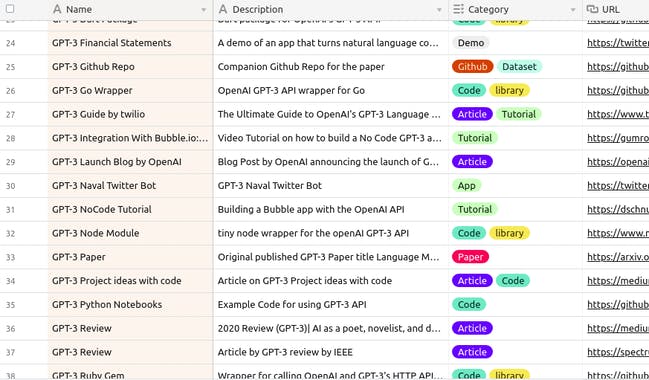Open the medium link in row 36

click(618, 329)
